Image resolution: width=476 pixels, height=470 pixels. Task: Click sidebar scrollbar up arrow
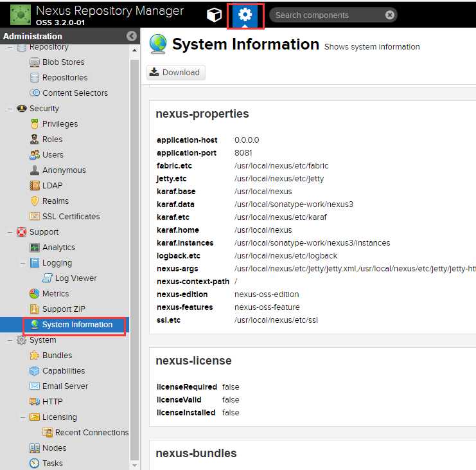[134, 50]
